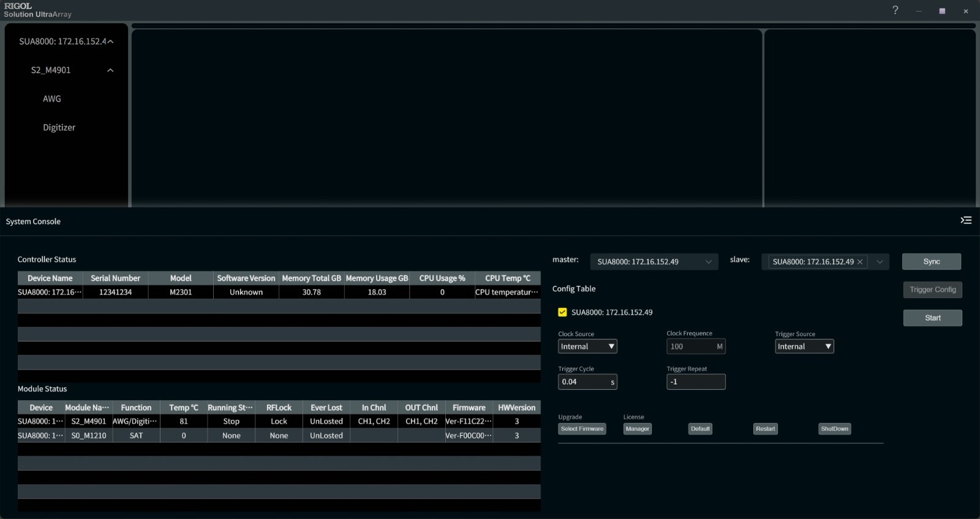Open the Trigger Source dropdown
Image resolution: width=980 pixels, height=519 pixels.
[804, 346]
